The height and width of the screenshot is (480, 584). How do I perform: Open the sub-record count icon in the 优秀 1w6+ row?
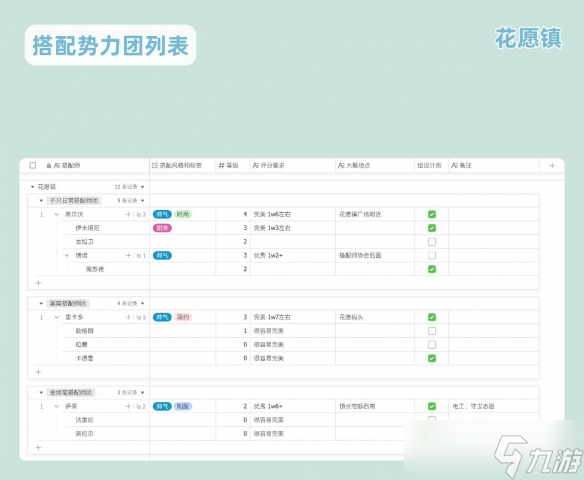click(141, 406)
